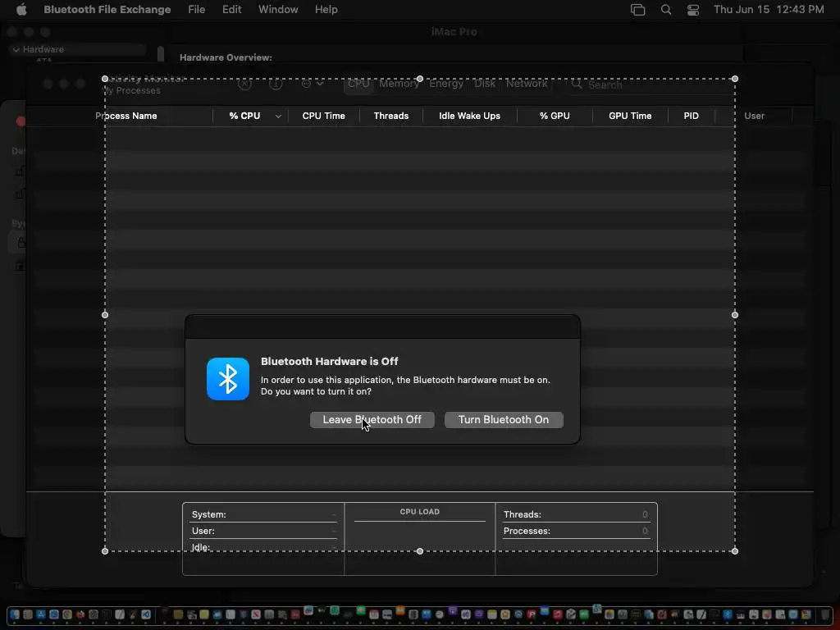Open the File menu

pyautogui.click(x=197, y=9)
